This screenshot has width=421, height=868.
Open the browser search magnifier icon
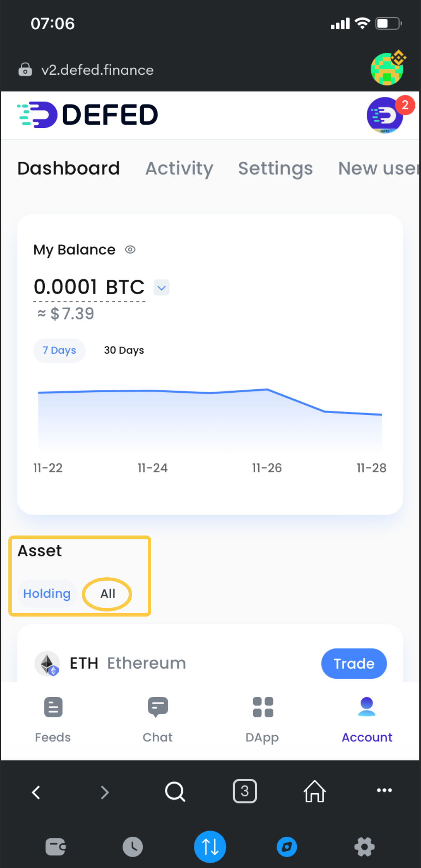click(175, 792)
